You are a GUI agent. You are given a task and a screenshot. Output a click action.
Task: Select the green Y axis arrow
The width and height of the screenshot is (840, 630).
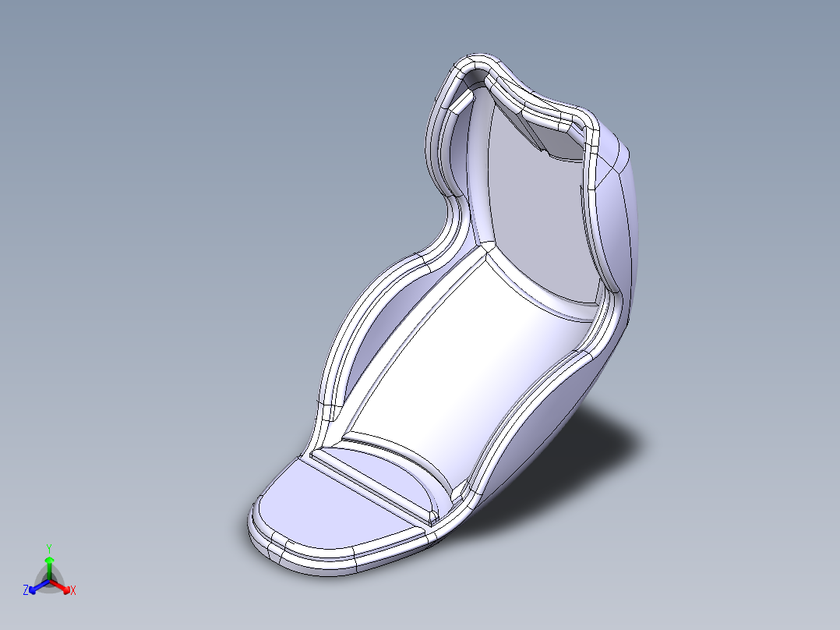point(49,561)
